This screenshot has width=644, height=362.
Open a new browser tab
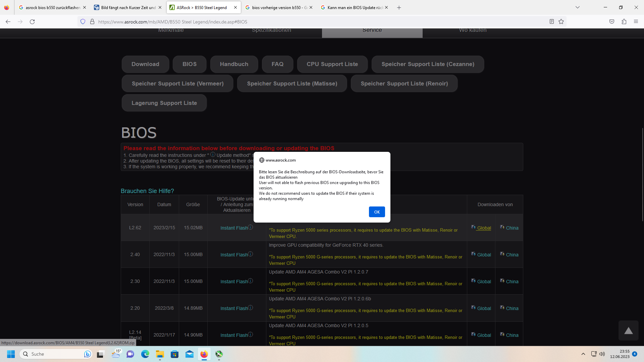(399, 7)
